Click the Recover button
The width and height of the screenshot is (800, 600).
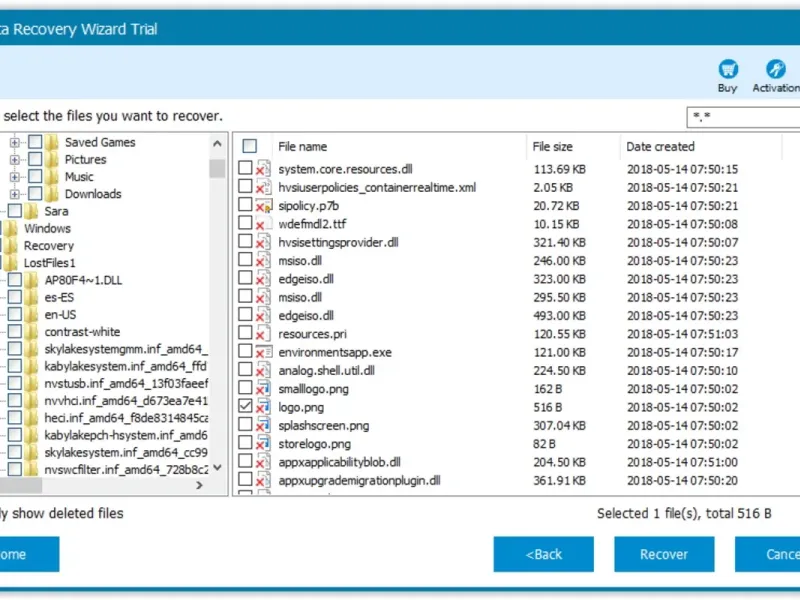[x=664, y=554]
